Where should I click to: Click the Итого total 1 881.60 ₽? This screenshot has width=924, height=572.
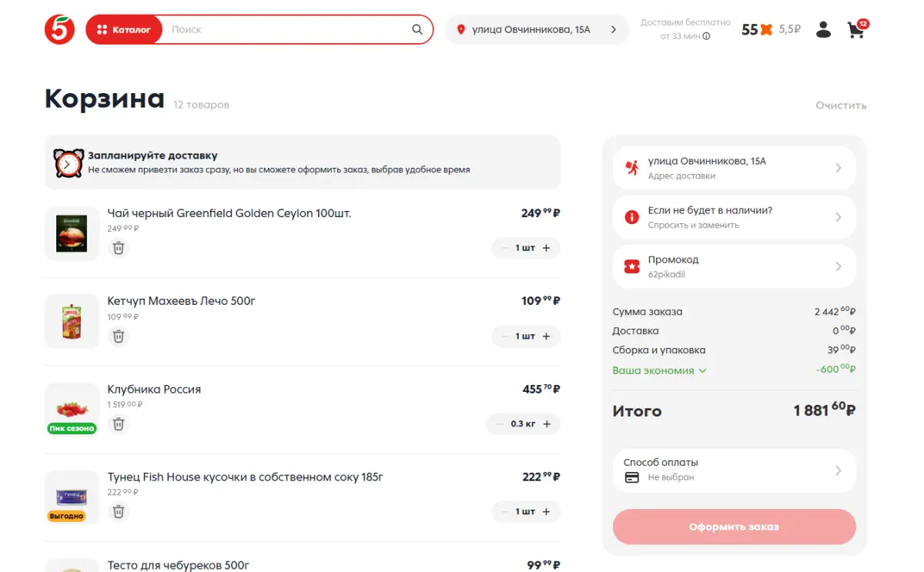(825, 410)
